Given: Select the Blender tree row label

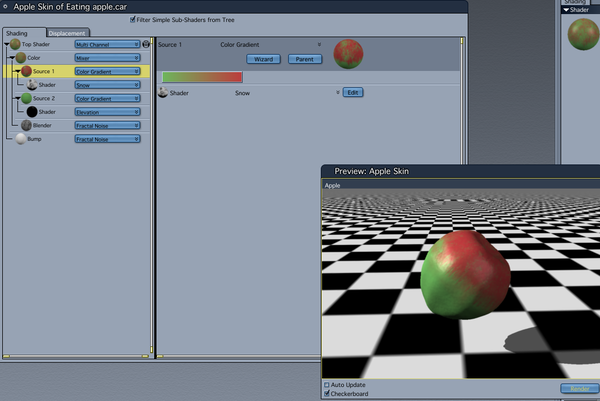Looking at the screenshot, I should click(x=42, y=126).
